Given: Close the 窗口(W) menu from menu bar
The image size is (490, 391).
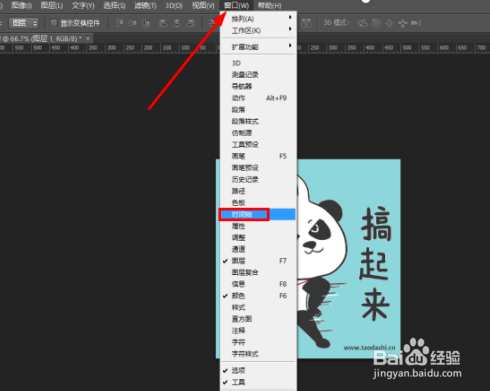Looking at the screenshot, I should pos(236,5).
